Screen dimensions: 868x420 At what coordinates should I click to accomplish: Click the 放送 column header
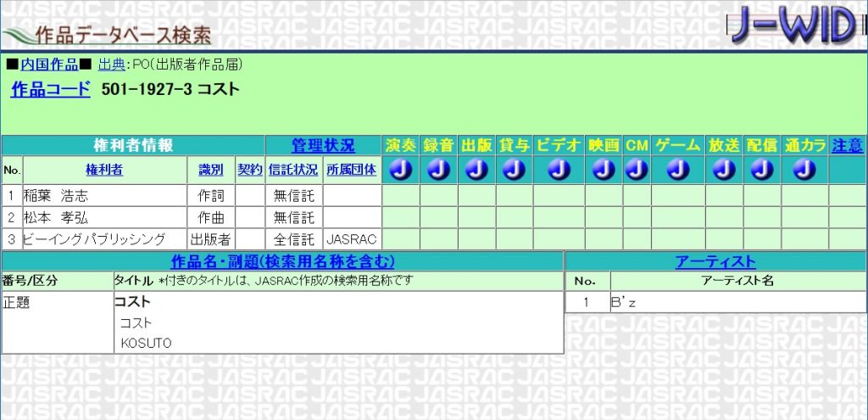pyautogui.click(x=724, y=146)
